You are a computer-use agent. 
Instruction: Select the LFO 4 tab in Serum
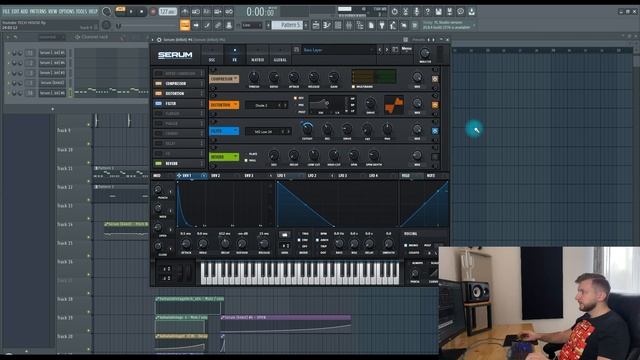coord(373,176)
